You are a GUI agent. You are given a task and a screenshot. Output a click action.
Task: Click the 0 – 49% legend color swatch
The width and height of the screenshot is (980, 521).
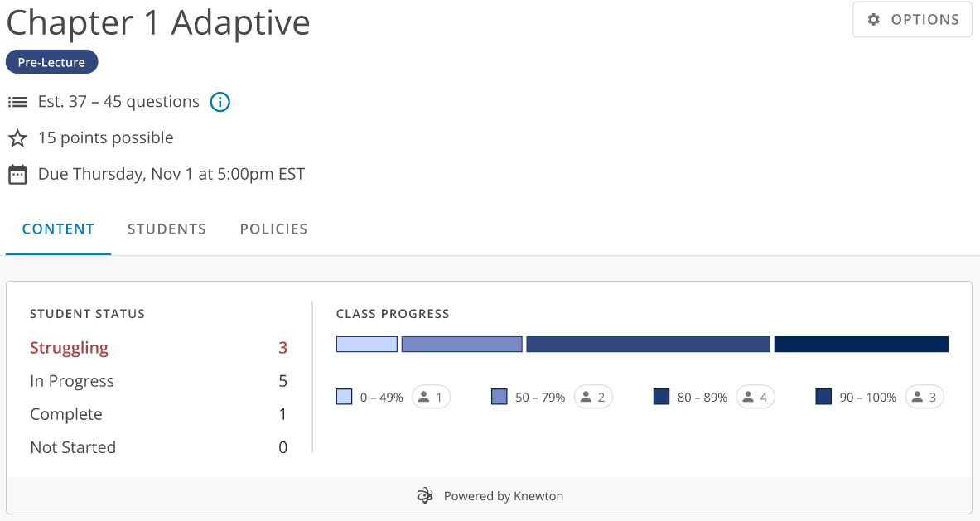(345, 398)
